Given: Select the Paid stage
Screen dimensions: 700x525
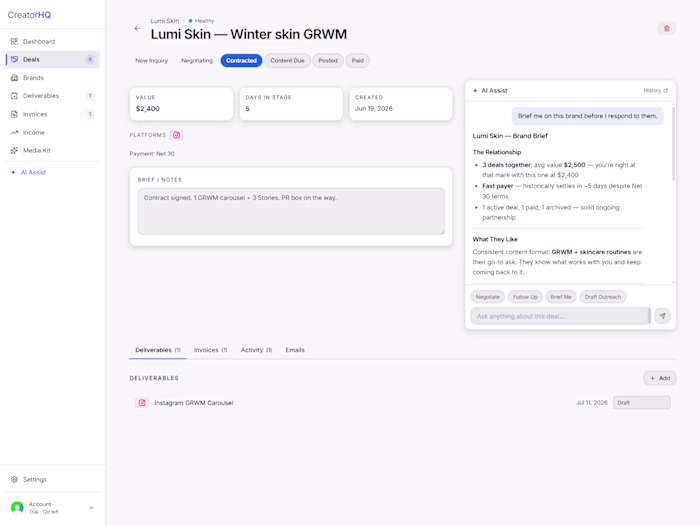Looking at the screenshot, I should [x=358, y=61].
